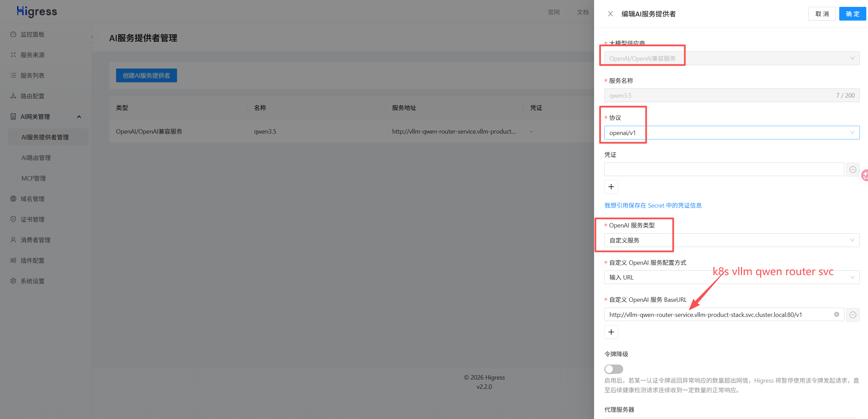
Task: Open 系统设置 from sidebar
Action: 33,281
